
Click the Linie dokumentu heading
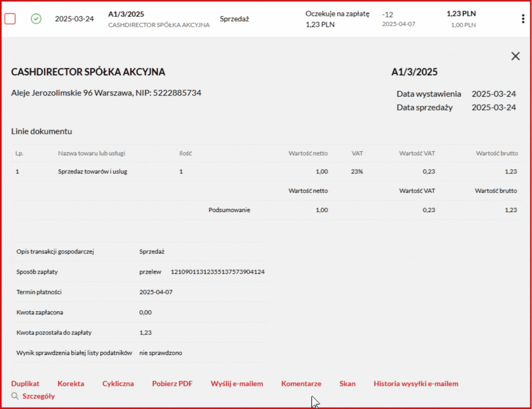[42, 131]
